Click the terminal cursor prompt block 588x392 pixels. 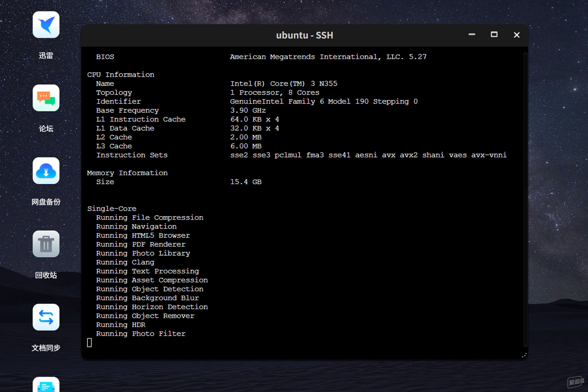[89, 342]
